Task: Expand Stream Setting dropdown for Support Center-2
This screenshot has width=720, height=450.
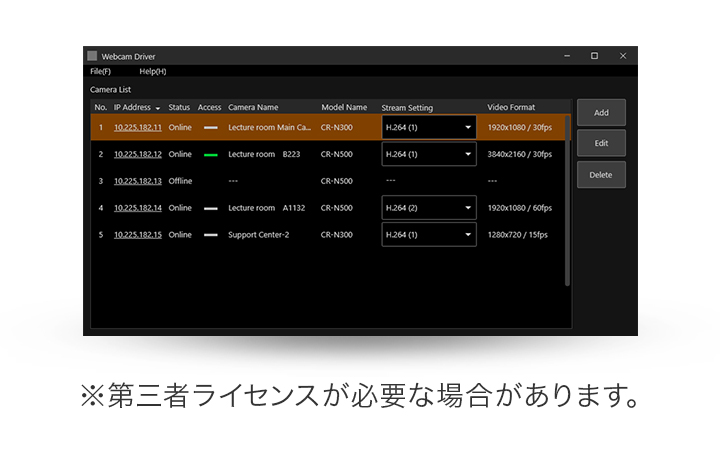Action: 467,235
